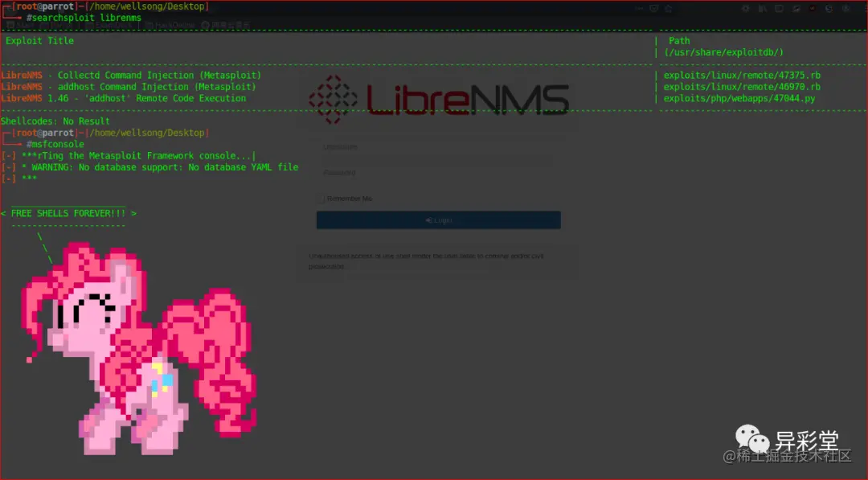Click 'Shellcodes: No Result' text
Screen dimensions: 868x480
tap(55, 121)
